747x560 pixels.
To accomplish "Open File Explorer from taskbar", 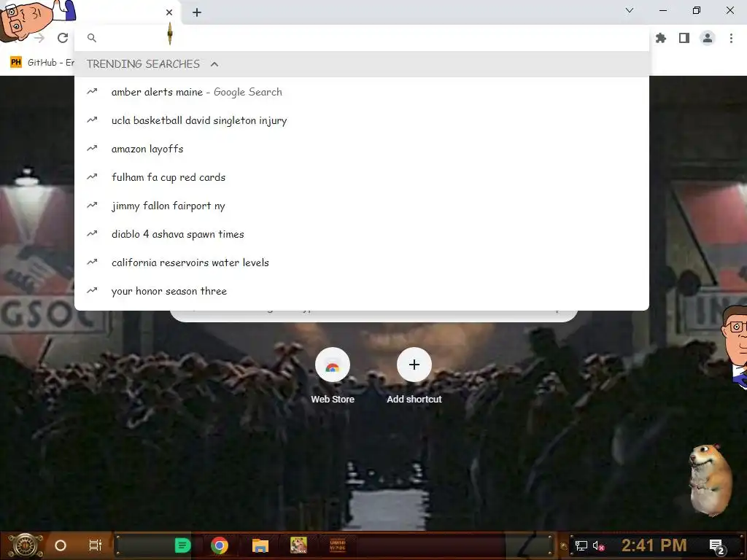I will point(260,545).
